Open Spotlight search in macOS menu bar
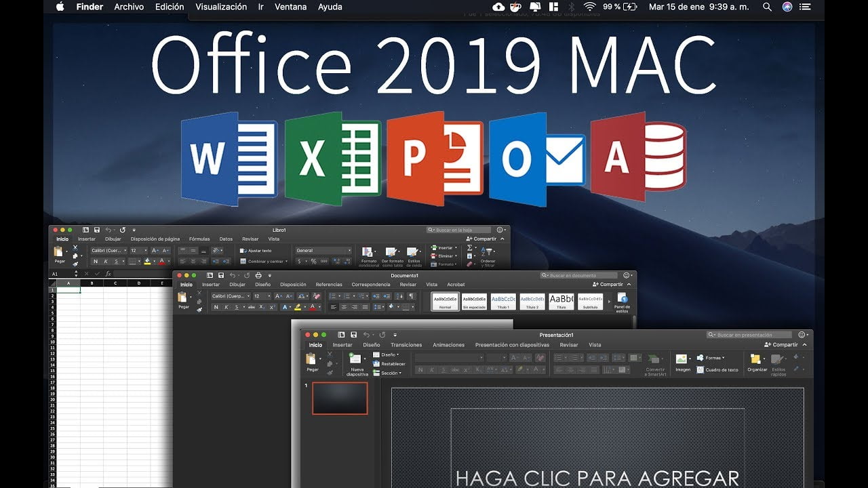Image resolution: width=868 pixels, height=488 pixels. tap(767, 7)
